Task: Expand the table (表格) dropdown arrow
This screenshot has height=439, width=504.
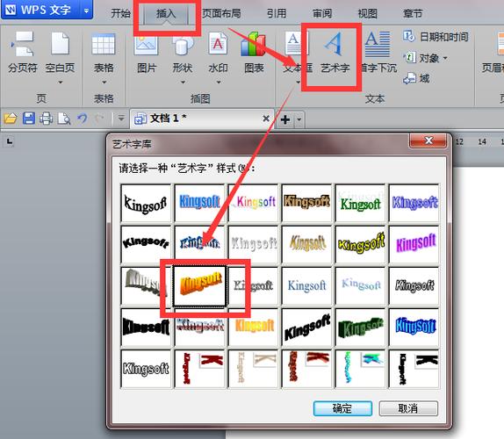Action: point(104,83)
